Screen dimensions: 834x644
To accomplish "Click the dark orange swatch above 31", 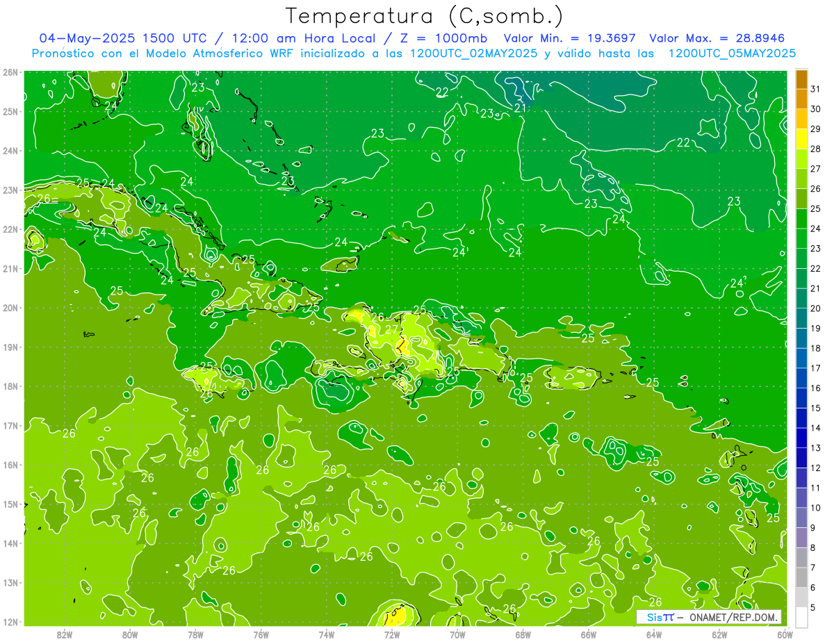I will point(801,79).
